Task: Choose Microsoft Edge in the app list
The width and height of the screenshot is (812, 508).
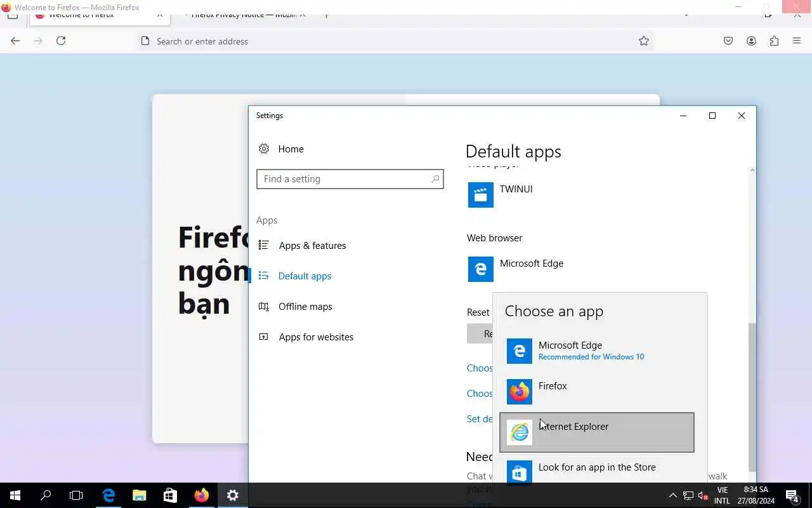Action: tap(596, 351)
